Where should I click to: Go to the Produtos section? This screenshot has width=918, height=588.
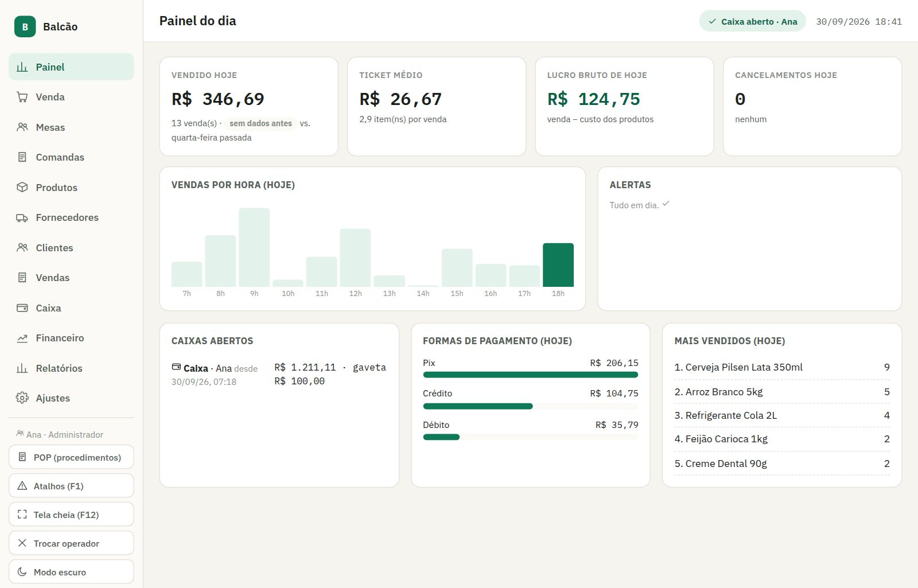click(71, 188)
